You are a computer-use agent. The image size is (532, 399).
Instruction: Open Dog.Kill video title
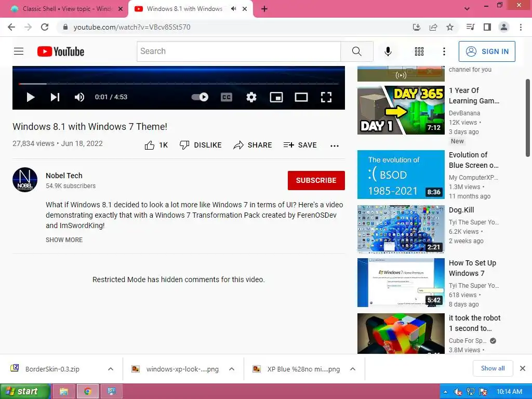click(x=461, y=210)
